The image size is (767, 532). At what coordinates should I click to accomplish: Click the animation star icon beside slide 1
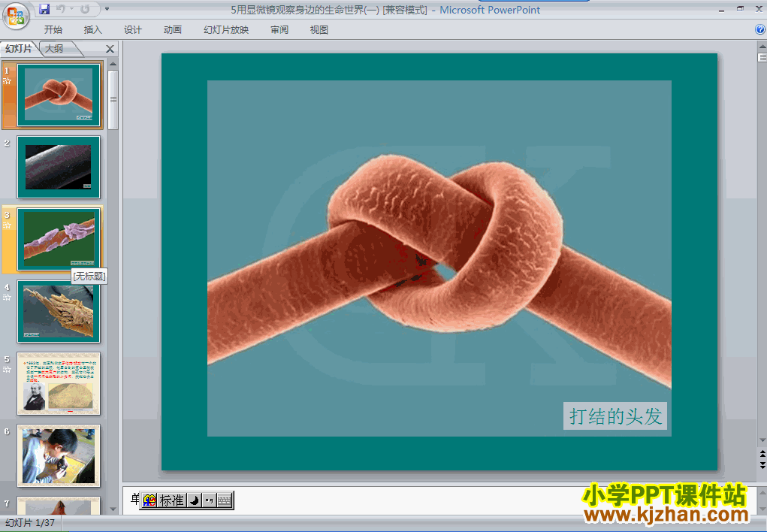[7, 81]
